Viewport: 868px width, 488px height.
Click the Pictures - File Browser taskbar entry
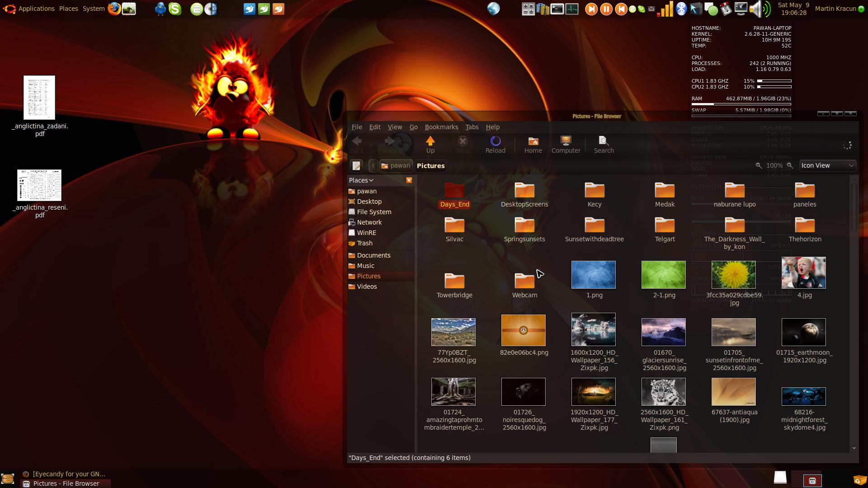tap(66, 483)
